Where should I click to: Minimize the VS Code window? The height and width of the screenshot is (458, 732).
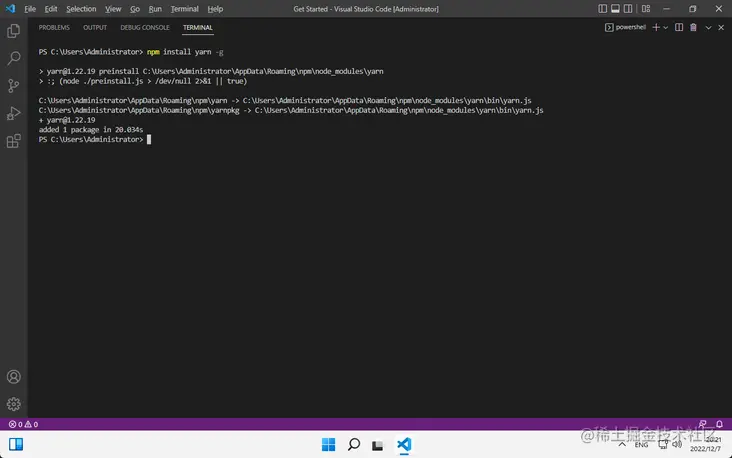(667, 8)
